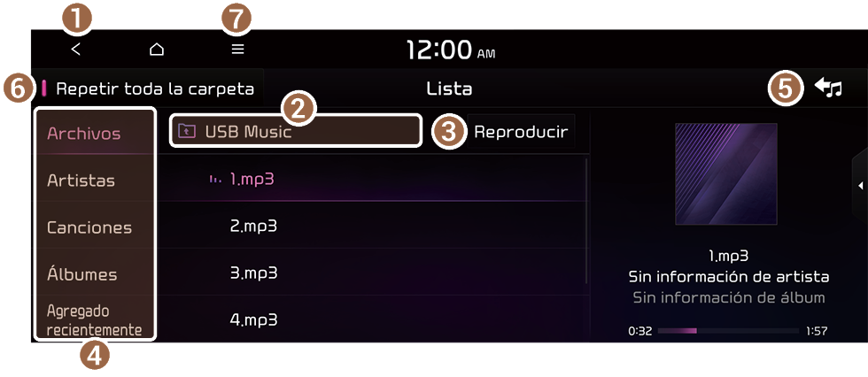Go to the home screen icon
This screenshot has width=868, height=377.
158,50
